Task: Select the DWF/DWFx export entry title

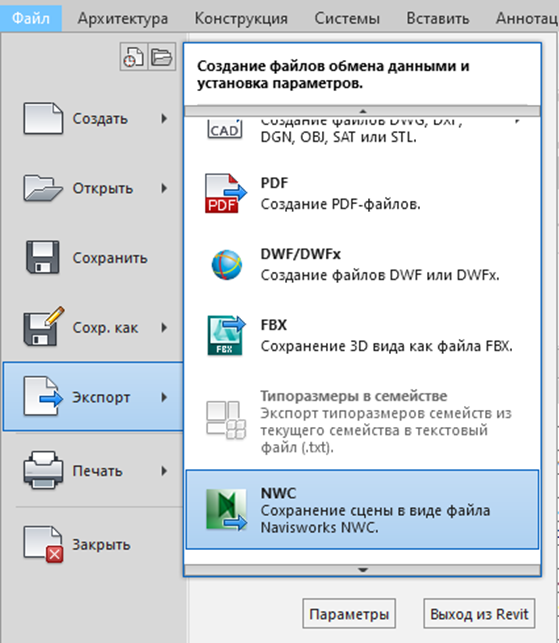Action: coord(301,254)
